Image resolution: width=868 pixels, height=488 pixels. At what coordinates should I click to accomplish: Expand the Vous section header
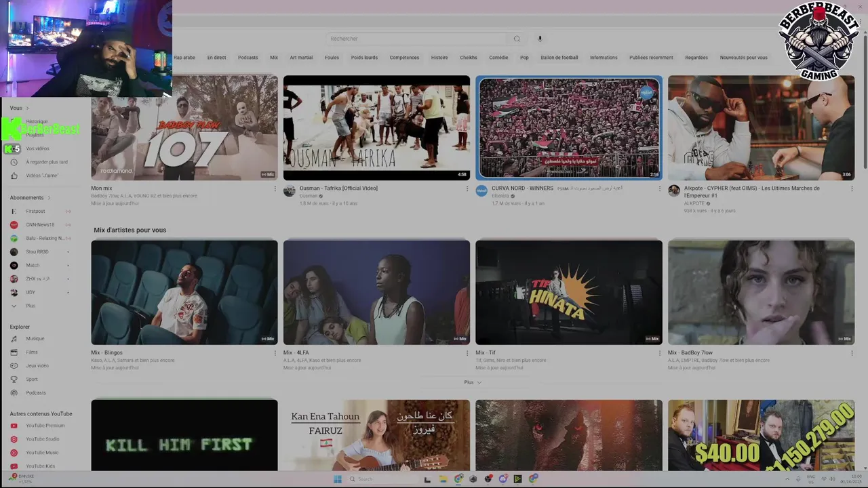point(20,108)
